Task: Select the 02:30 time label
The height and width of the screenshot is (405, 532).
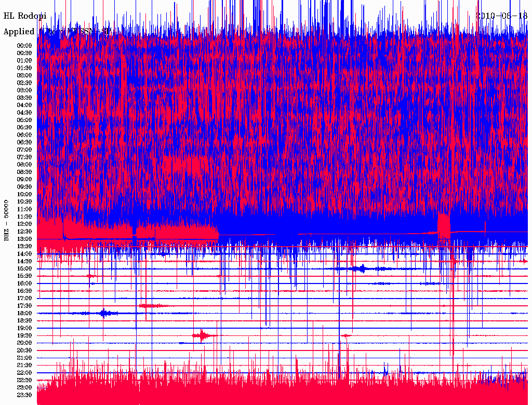Action: point(24,83)
